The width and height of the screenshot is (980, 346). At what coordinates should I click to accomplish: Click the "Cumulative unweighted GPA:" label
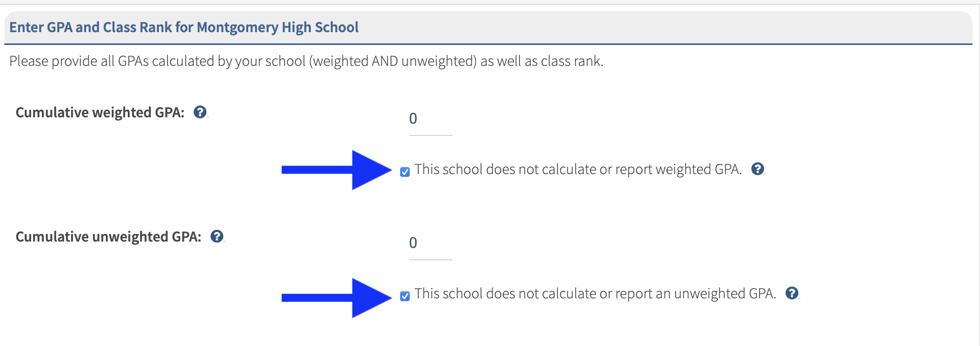[x=108, y=237]
